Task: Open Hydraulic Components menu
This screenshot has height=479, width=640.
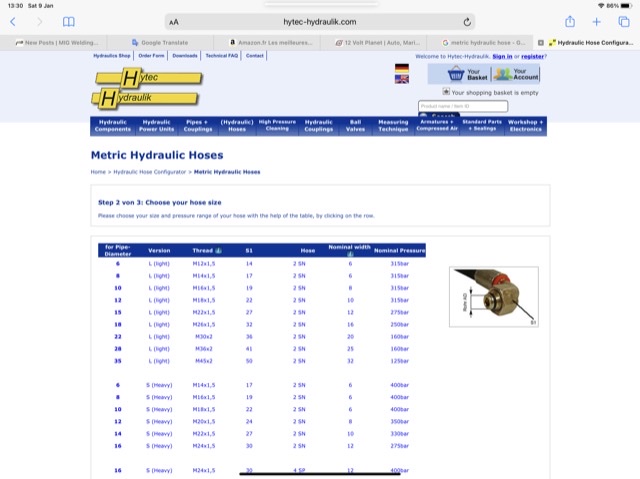Action: 113,126
